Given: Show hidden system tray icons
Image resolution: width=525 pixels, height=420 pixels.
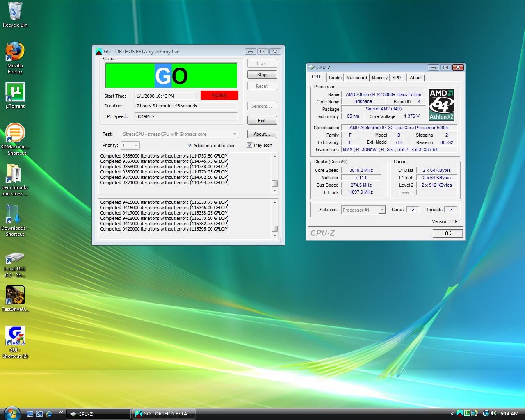Looking at the screenshot, I should tap(452, 414).
